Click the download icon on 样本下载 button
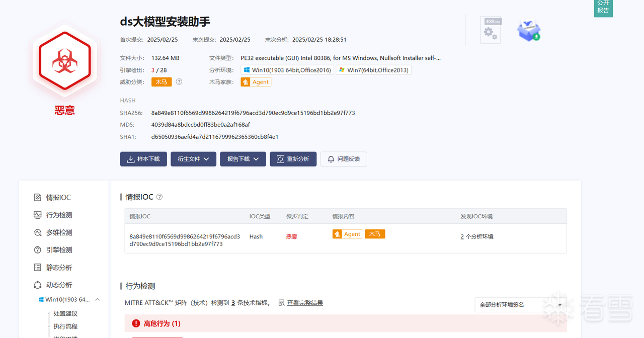Screen dimensions: 644x338 [130, 159]
